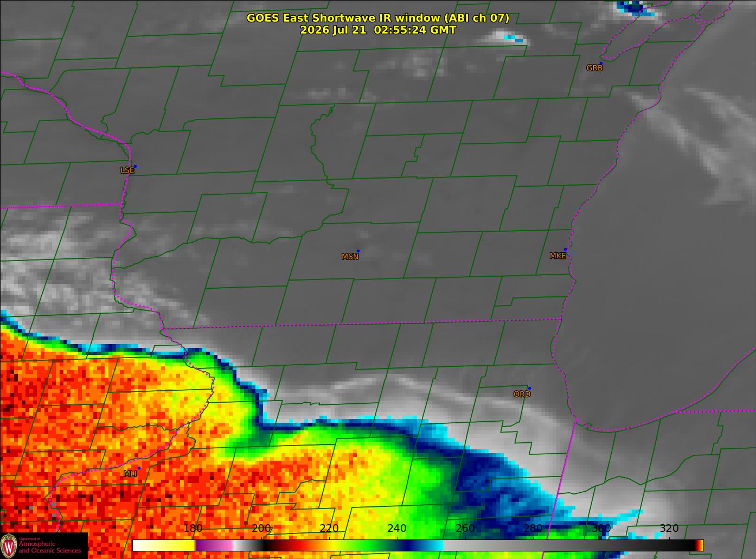Click the 200 label on the colorbar
Image resolution: width=756 pixels, height=559 pixels.
(261, 529)
